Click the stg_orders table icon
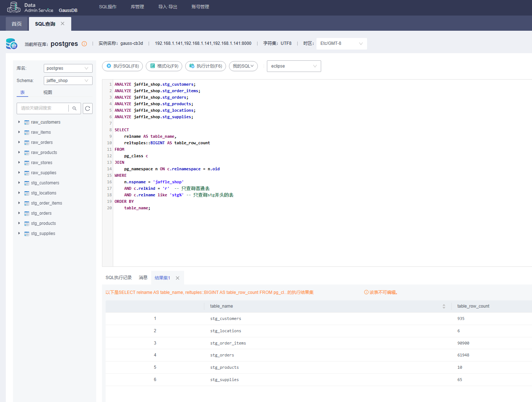 [27, 214]
